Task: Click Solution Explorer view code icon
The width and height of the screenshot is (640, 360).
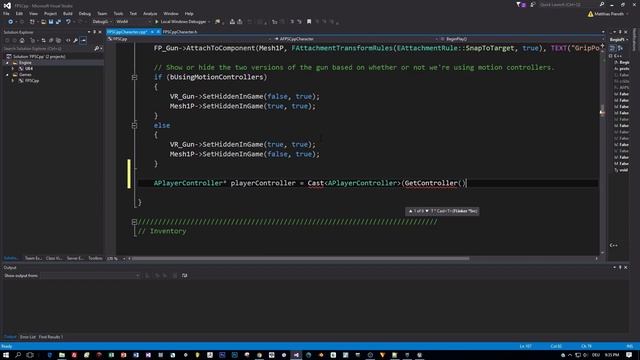Action: pyautogui.click(x=68, y=40)
